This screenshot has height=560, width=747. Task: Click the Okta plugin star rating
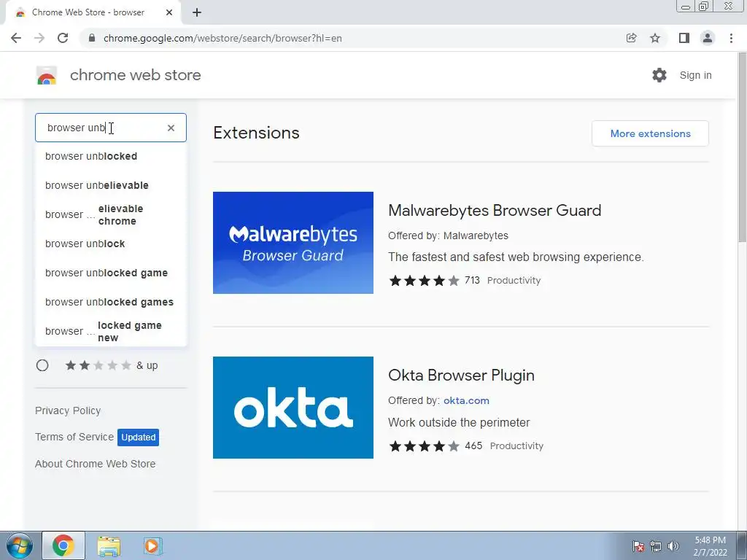424,446
